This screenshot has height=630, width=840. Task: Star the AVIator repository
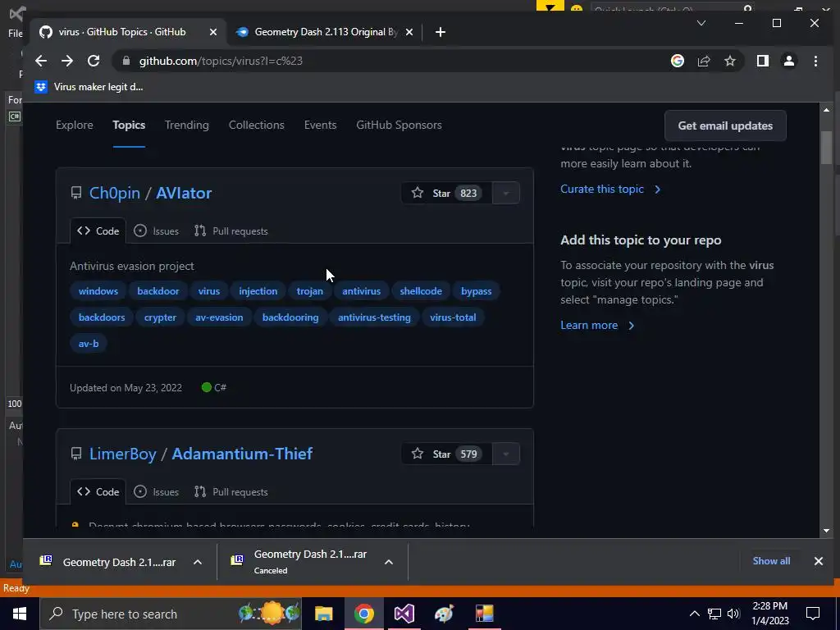click(x=445, y=194)
